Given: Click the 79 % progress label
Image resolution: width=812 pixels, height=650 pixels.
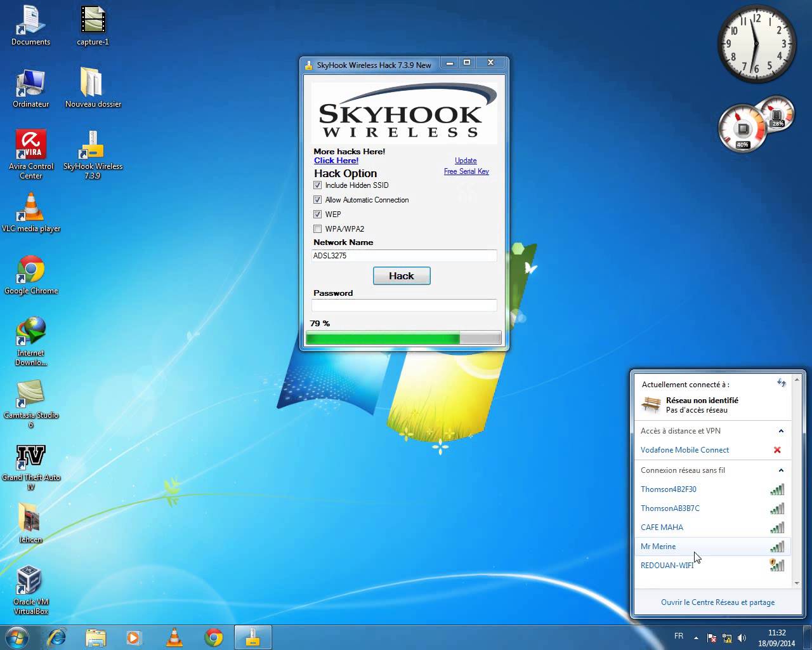Looking at the screenshot, I should [320, 324].
